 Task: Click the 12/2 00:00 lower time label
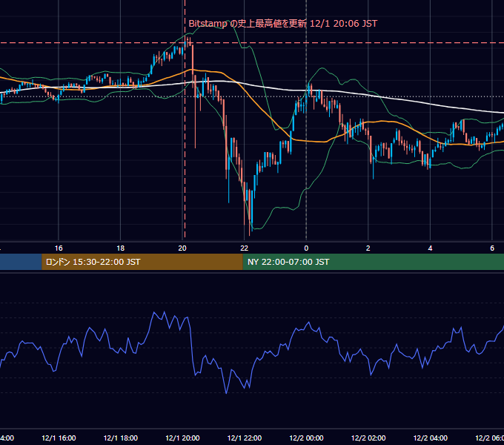pos(306,438)
